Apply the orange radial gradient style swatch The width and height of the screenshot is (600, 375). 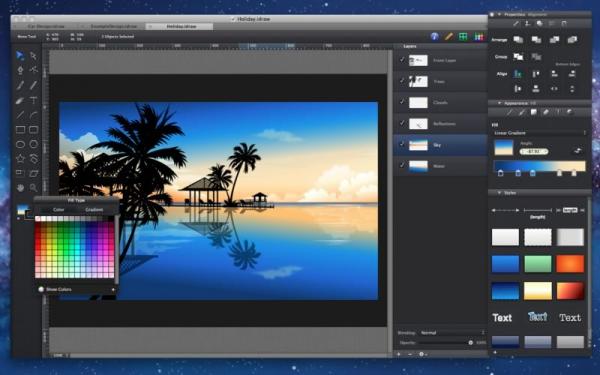pos(570,264)
